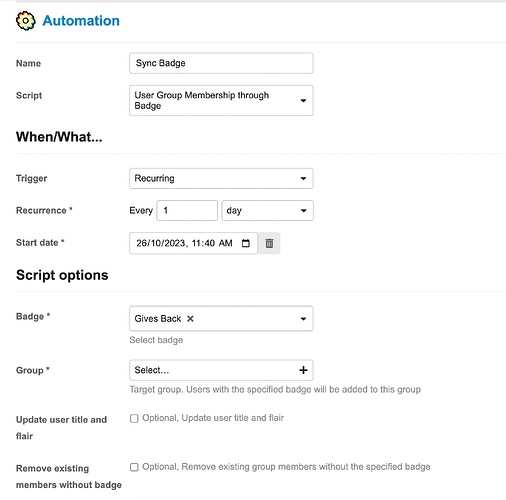Open the recurrence unit dropdown showing day
Image resolution: width=506 pixels, height=500 pixels.
tap(267, 210)
